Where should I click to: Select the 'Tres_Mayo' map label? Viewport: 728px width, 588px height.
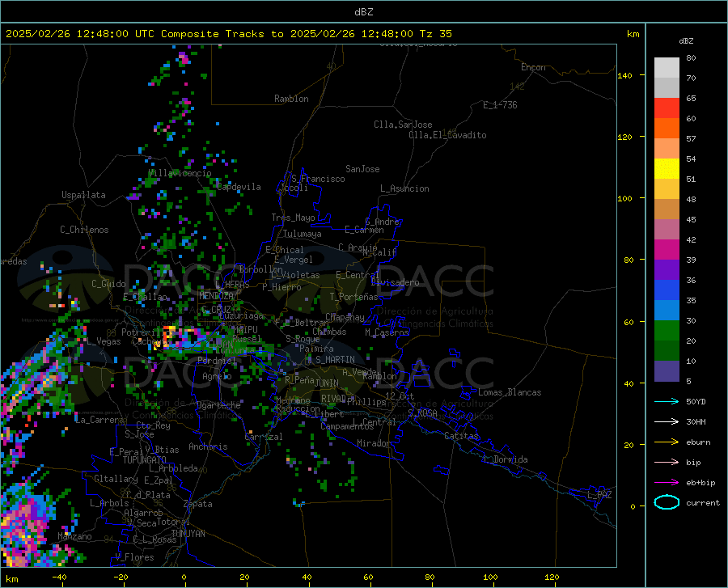click(293, 218)
